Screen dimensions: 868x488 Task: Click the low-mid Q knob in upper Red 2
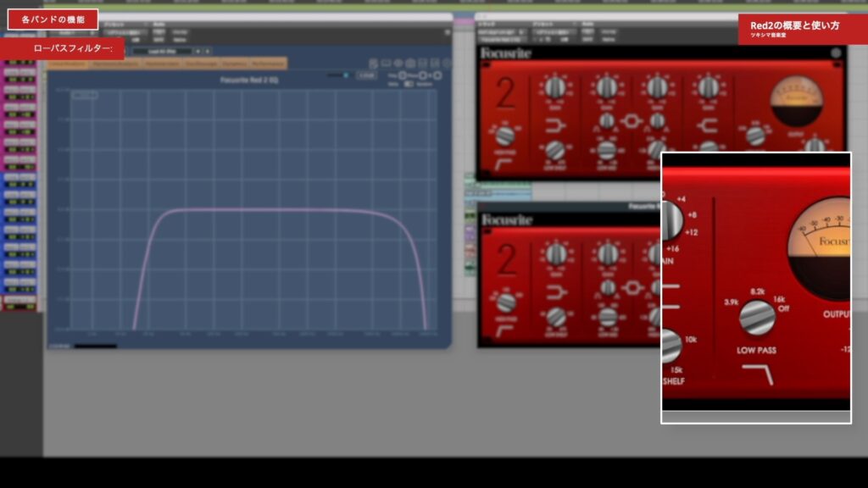pos(607,120)
